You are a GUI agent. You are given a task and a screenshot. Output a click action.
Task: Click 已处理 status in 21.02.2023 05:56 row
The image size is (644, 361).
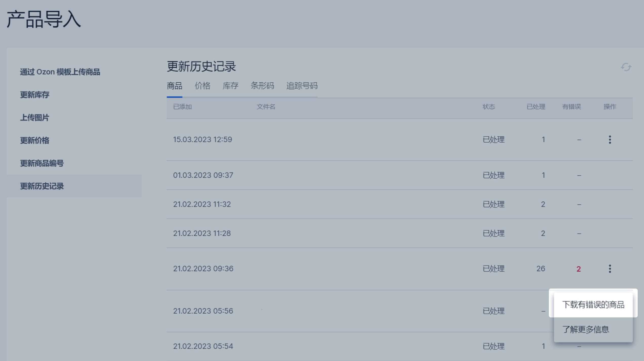pyautogui.click(x=493, y=311)
